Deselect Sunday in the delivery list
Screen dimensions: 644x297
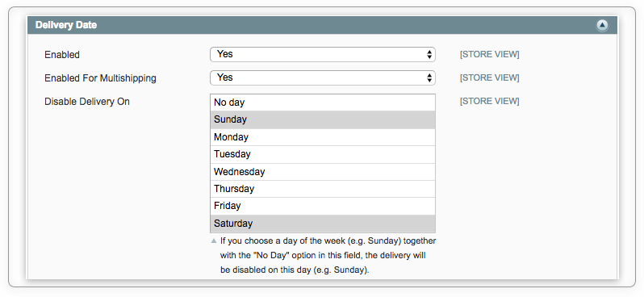pyautogui.click(x=323, y=119)
